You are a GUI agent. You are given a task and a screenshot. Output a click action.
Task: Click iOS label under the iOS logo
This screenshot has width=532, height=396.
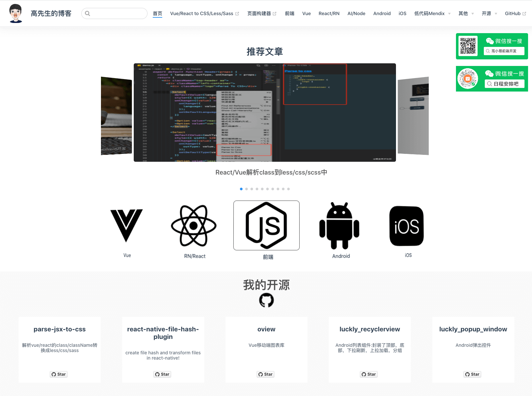point(408,255)
